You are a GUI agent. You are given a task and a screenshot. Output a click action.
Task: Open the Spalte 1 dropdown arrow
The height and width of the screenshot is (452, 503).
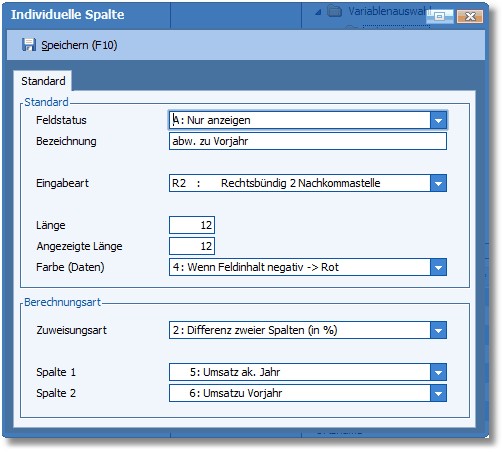(x=438, y=372)
